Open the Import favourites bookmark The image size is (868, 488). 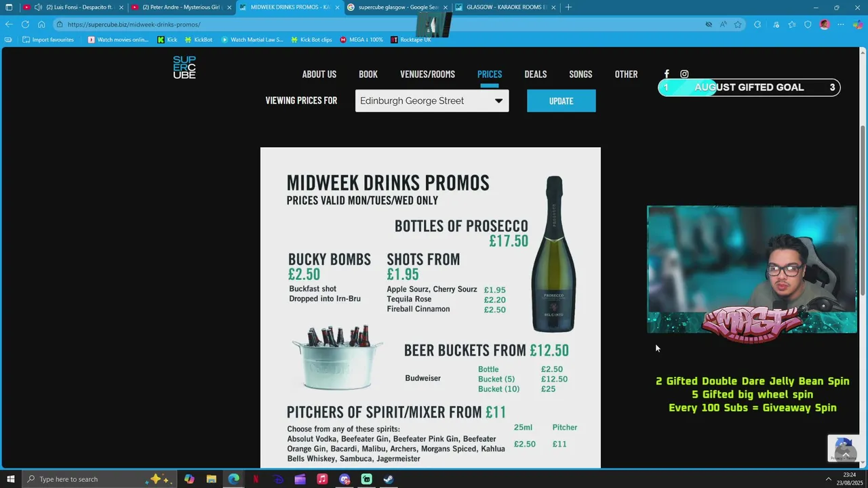[48, 40]
